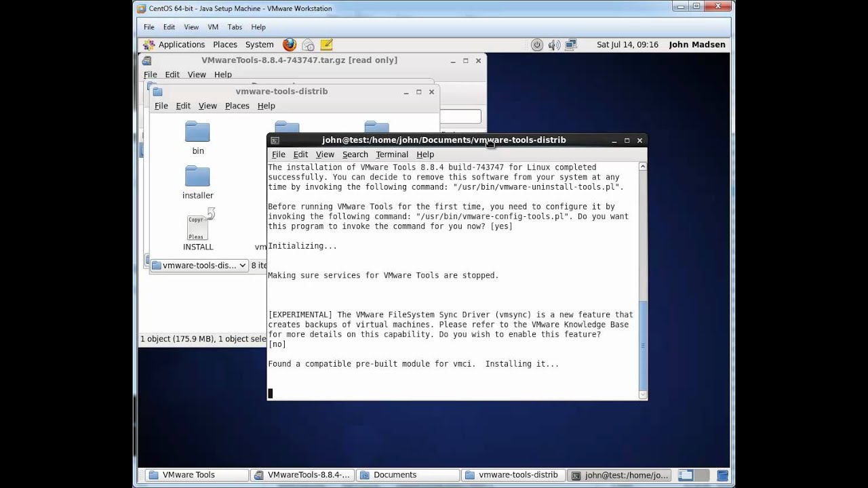Screen dimensions: 868x488
Task: Open Places menu in vmware-tools-distrib window
Action: (x=237, y=106)
